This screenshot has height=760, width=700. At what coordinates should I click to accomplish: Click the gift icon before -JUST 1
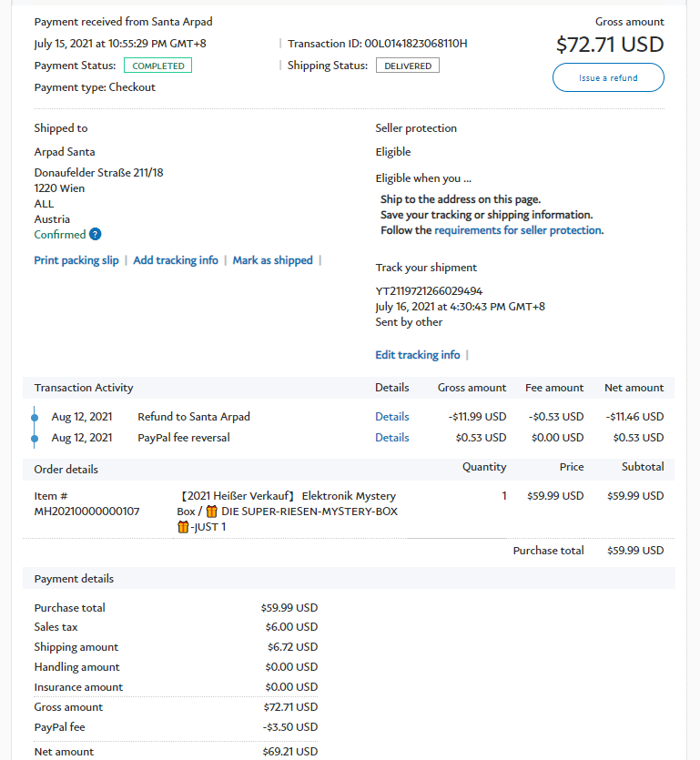(183, 527)
